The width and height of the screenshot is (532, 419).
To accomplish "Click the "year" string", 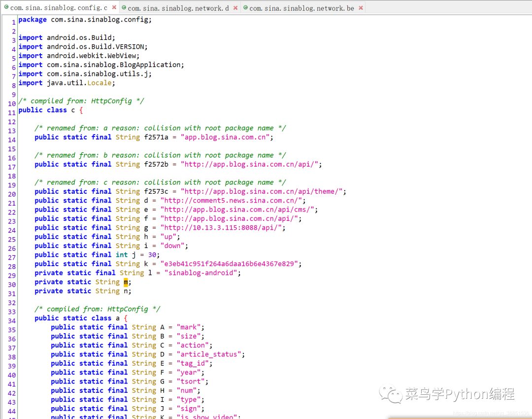I will [x=188, y=373].
